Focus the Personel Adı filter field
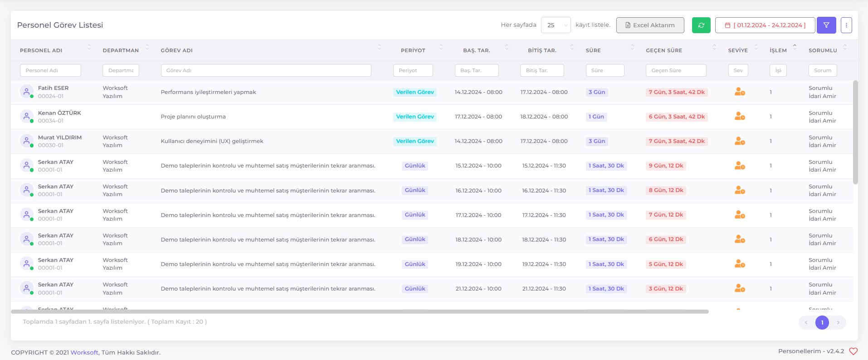Viewport: 868px width, 360px height. (x=50, y=70)
